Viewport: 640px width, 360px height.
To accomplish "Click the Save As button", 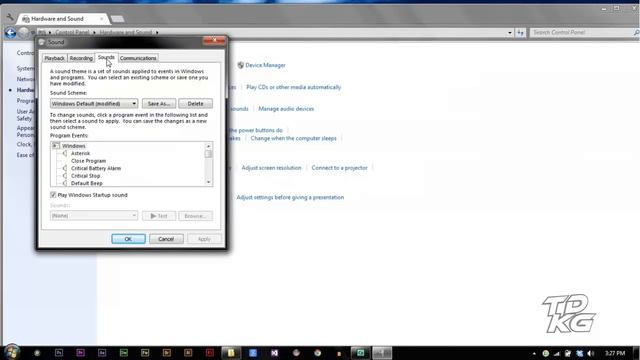I will (159, 104).
